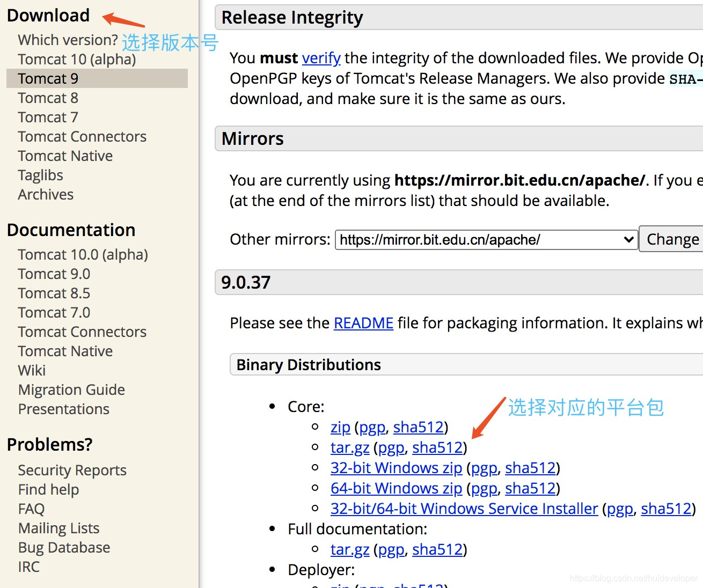The image size is (703, 588).
Task: Open sha512 for 32-bit Windows zip
Action: pyautogui.click(x=530, y=468)
